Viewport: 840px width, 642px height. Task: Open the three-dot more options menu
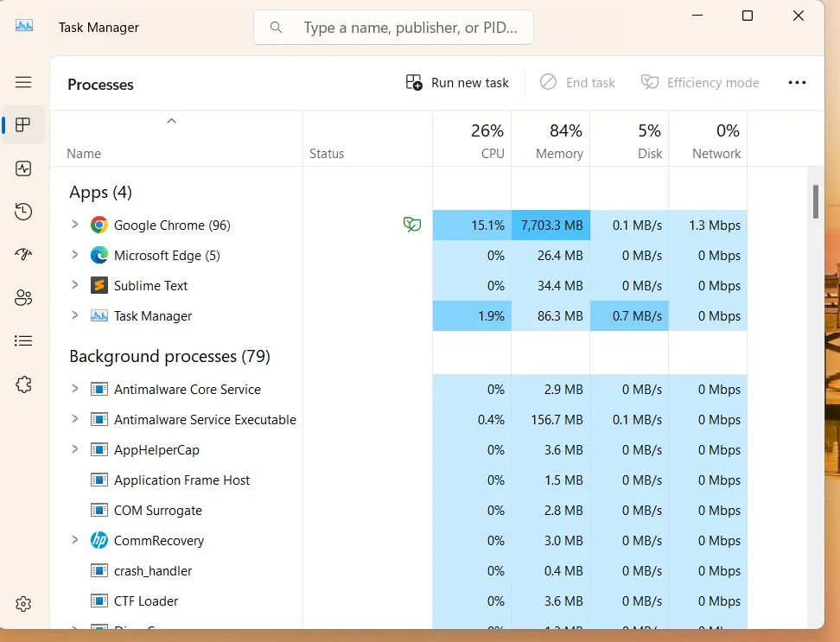pos(797,82)
